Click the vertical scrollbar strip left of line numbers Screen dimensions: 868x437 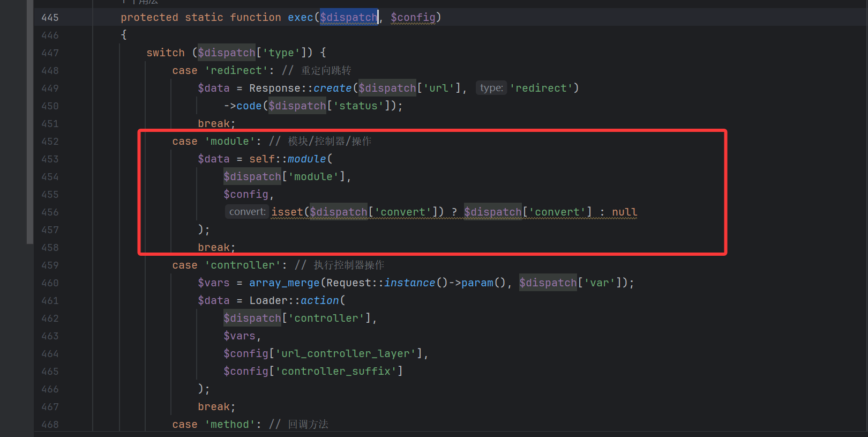(30, 123)
